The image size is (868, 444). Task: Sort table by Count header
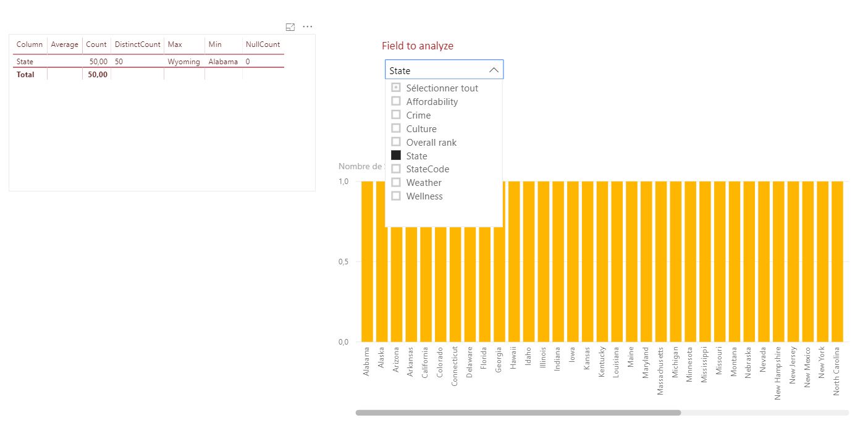click(96, 44)
